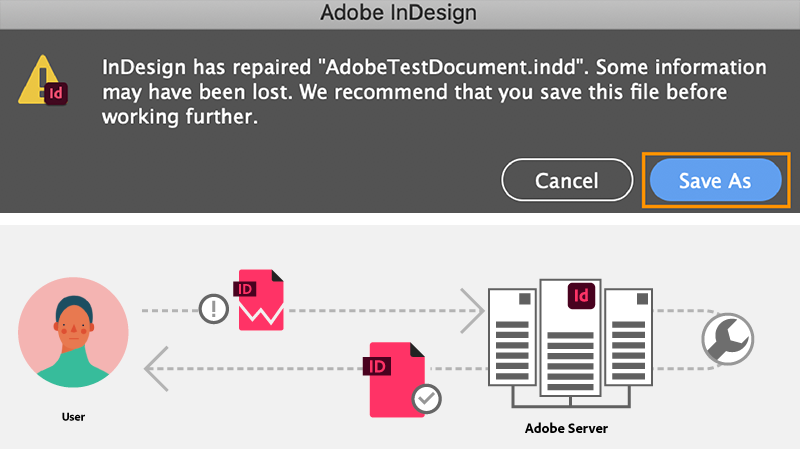Click the Adobe InDesign dialog title bar

(x=400, y=14)
